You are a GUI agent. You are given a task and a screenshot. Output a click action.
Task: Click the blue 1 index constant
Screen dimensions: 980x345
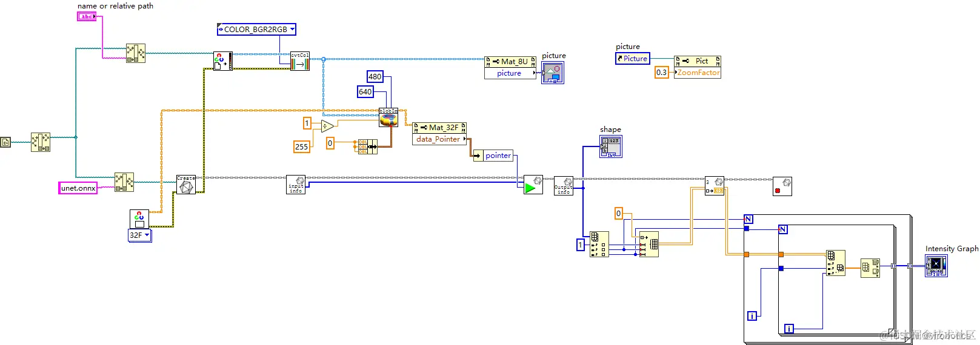tap(581, 245)
